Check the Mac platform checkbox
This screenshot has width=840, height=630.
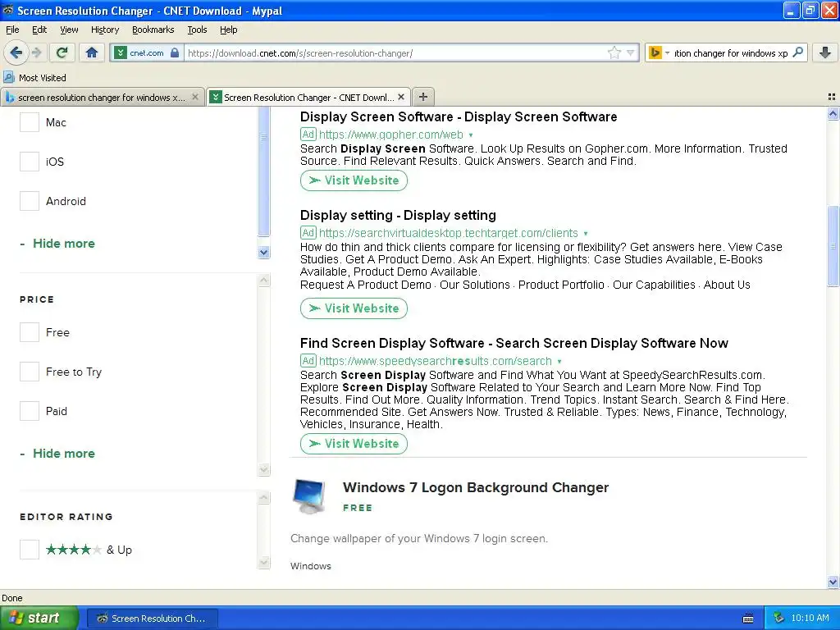[30, 122]
